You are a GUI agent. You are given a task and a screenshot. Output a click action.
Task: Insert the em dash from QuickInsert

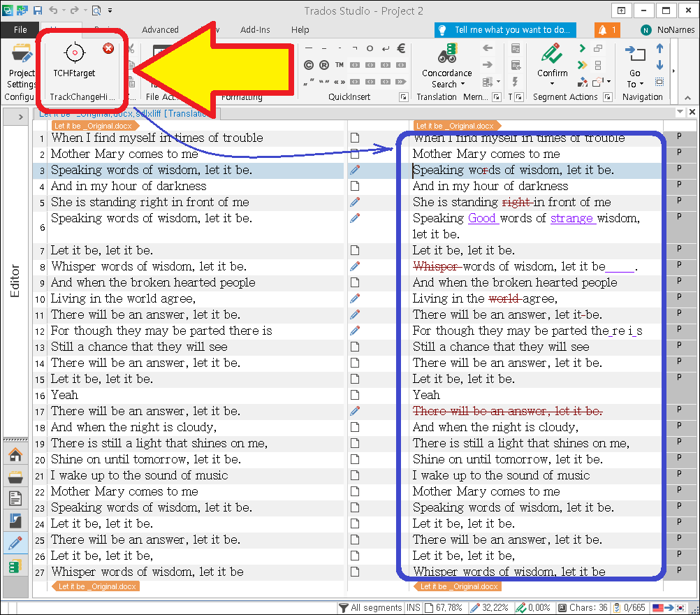[309, 48]
